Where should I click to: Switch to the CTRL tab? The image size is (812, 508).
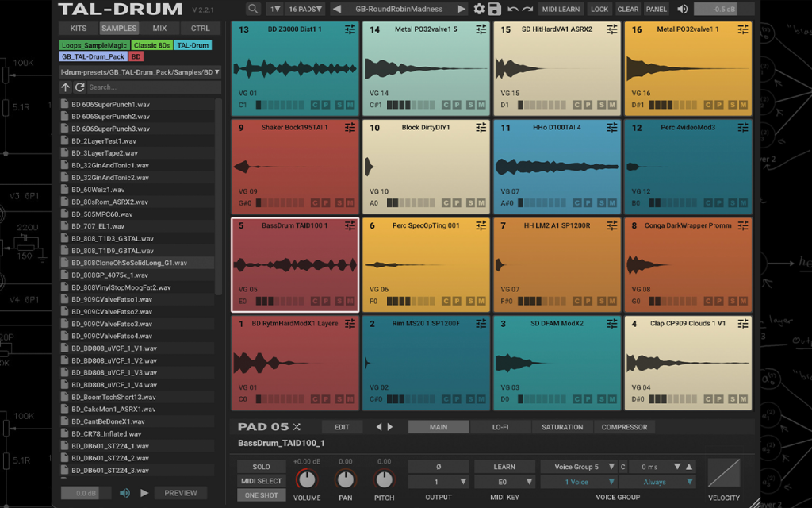click(x=201, y=29)
